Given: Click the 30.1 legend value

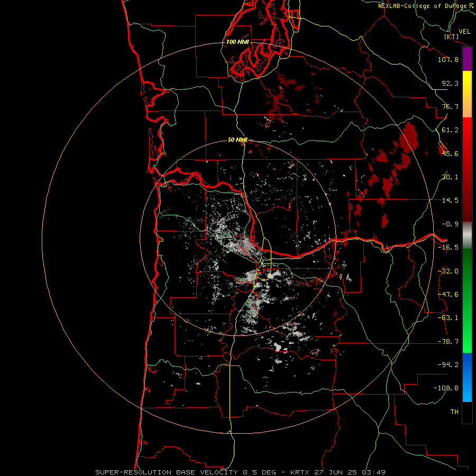Looking at the screenshot, I should click(450, 177).
